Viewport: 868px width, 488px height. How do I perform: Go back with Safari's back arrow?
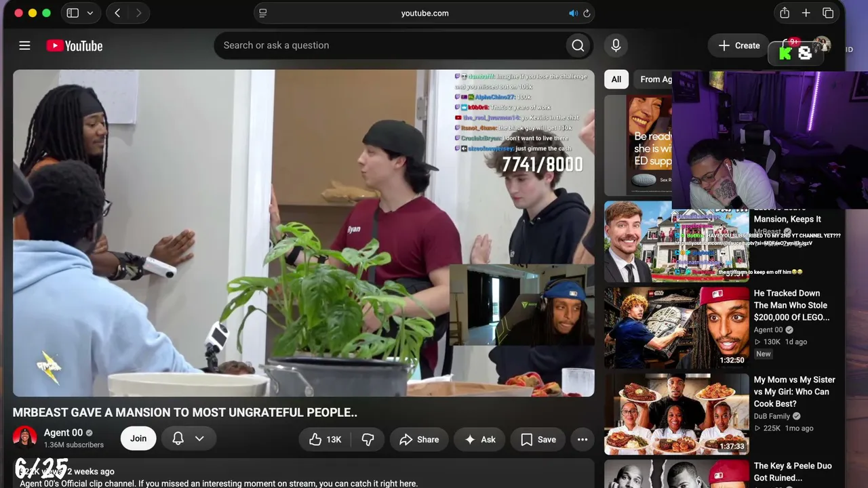[117, 13]
